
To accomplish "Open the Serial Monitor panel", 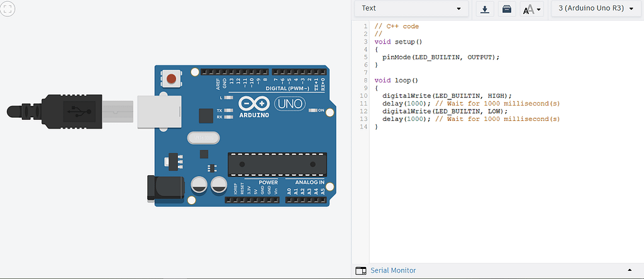I will click(393, 270).
